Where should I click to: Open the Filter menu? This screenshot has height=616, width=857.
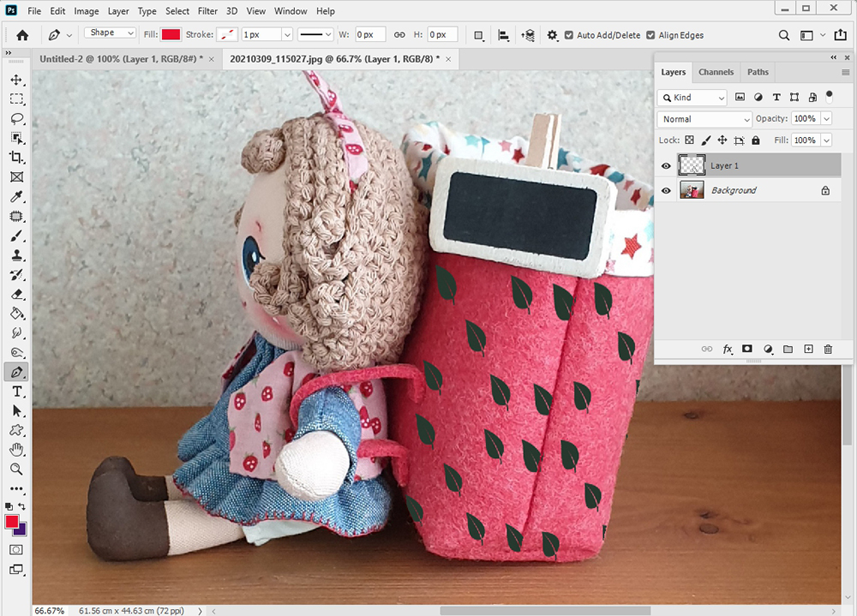tap(207, 11)
